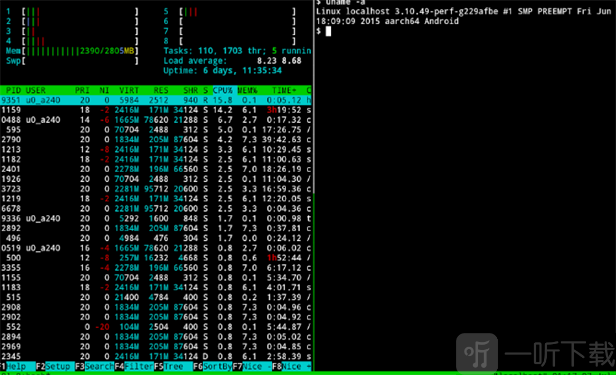Click the terminal cursor at shell prompt
This screenshot has height=375, width=616.
coord(328,31)
